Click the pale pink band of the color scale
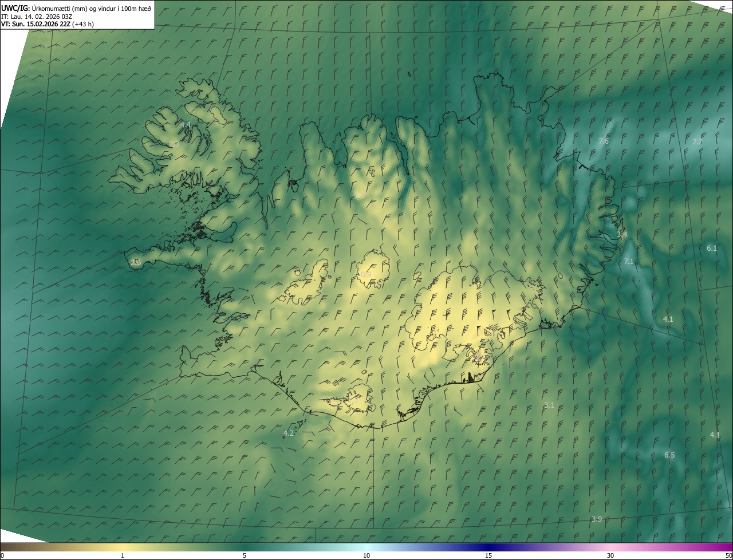The width and height of the screenshot is (733, 560). pos(611,547)
